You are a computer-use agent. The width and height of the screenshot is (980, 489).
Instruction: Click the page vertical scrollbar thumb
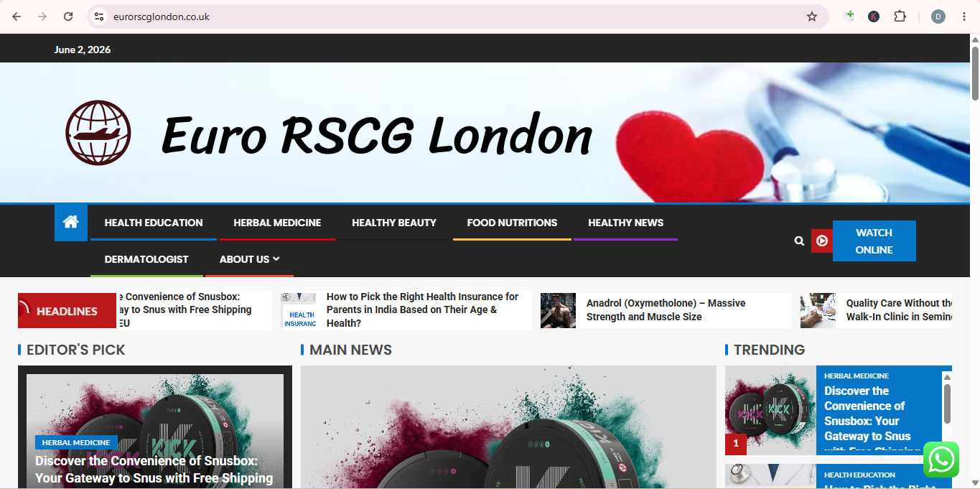point(975,73)
